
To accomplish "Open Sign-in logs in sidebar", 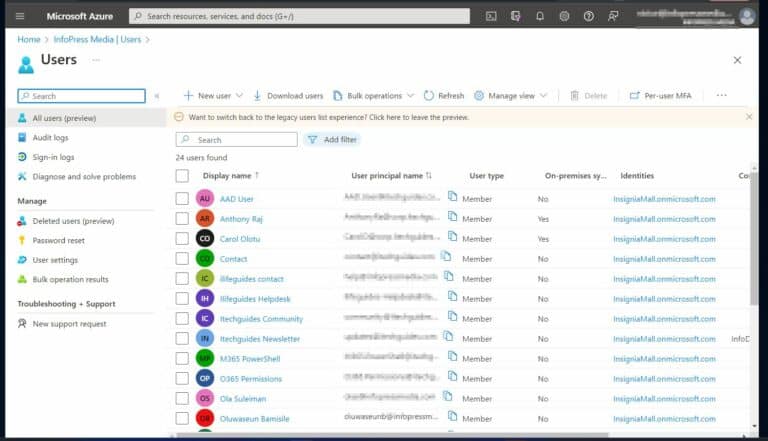I will tap(53, 157).
